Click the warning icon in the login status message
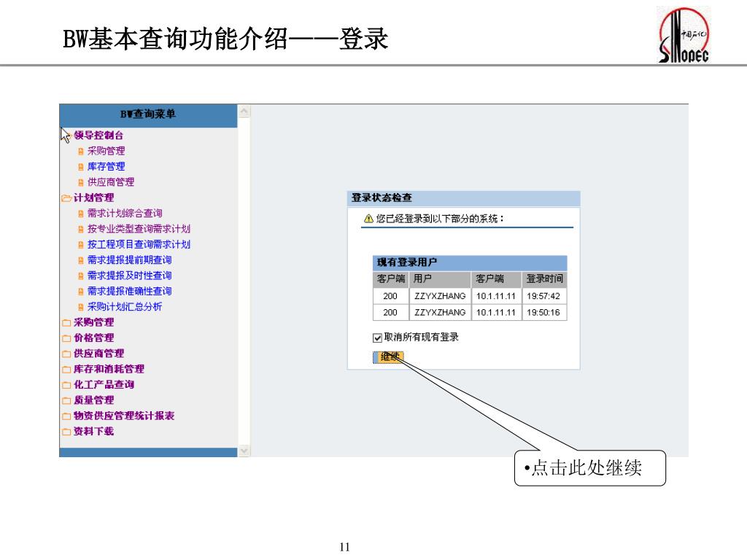The image size is (747, 560). click(x=369, y=218)
